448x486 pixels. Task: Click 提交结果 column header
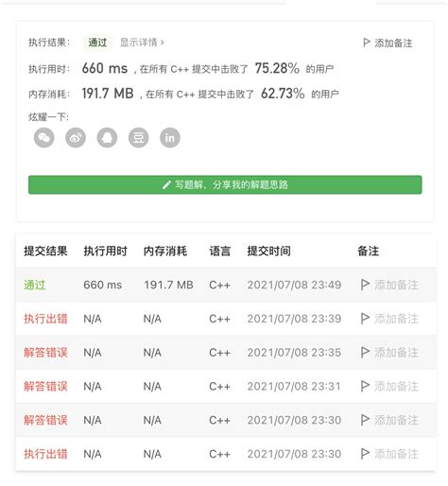click(x=45, y=252)
